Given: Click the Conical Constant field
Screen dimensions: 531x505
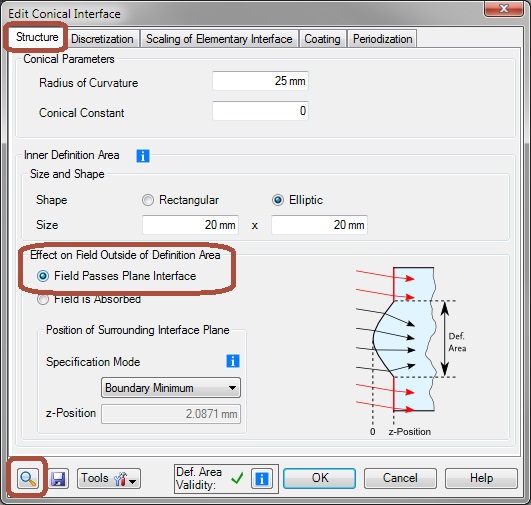Looking at the screenshot, I should 260,111.
